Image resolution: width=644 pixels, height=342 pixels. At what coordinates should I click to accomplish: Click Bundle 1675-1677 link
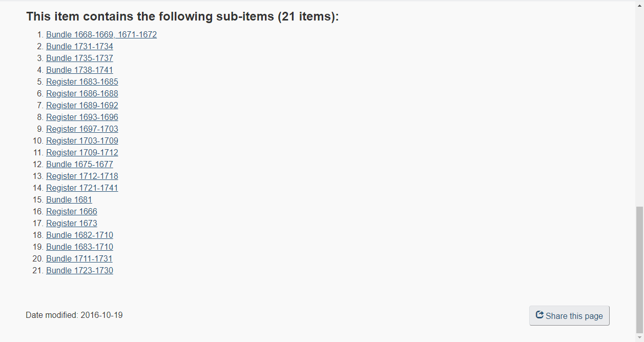(x=79, y=165)
